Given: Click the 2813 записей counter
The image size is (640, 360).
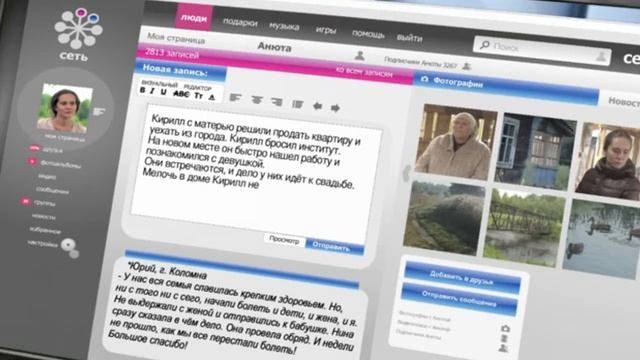Looking at the screenshot, I should 172,53.
